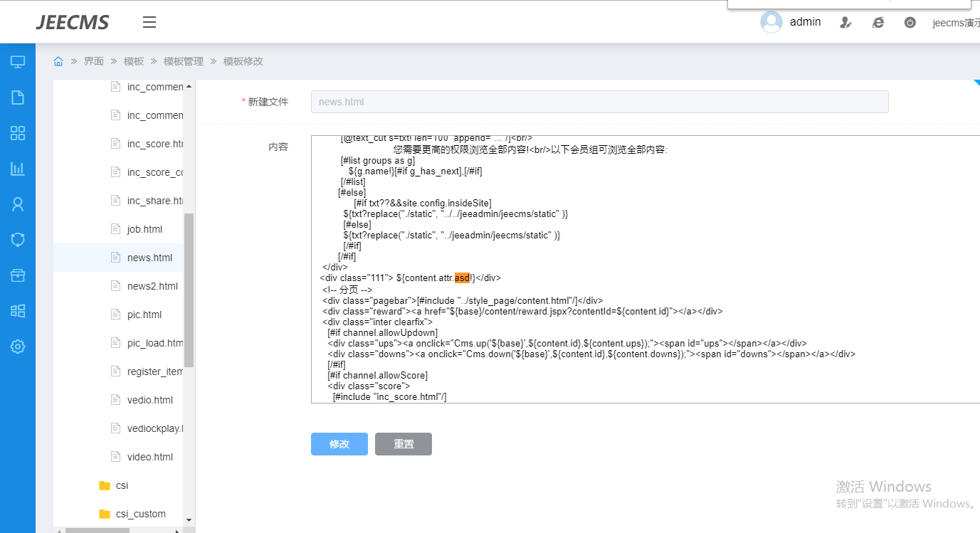980x533 pixels.
Task: Click the file icon beside job.html
Action: click(116, 229)
